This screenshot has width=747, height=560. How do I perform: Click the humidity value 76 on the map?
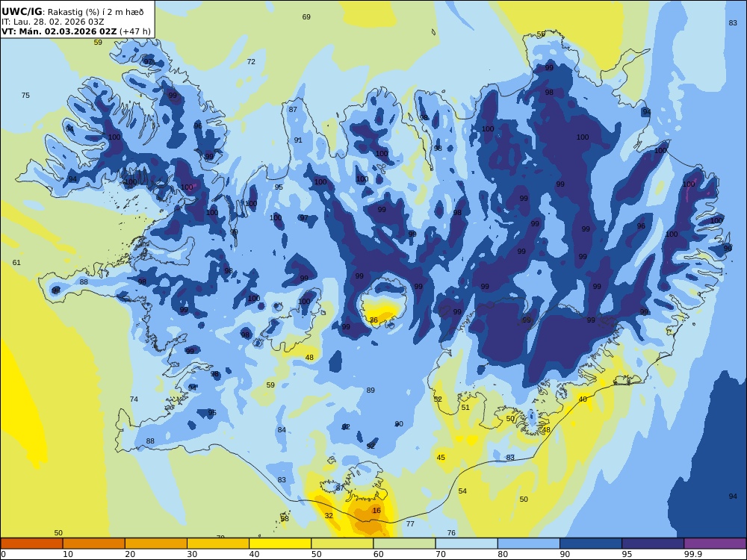[452, 533]
